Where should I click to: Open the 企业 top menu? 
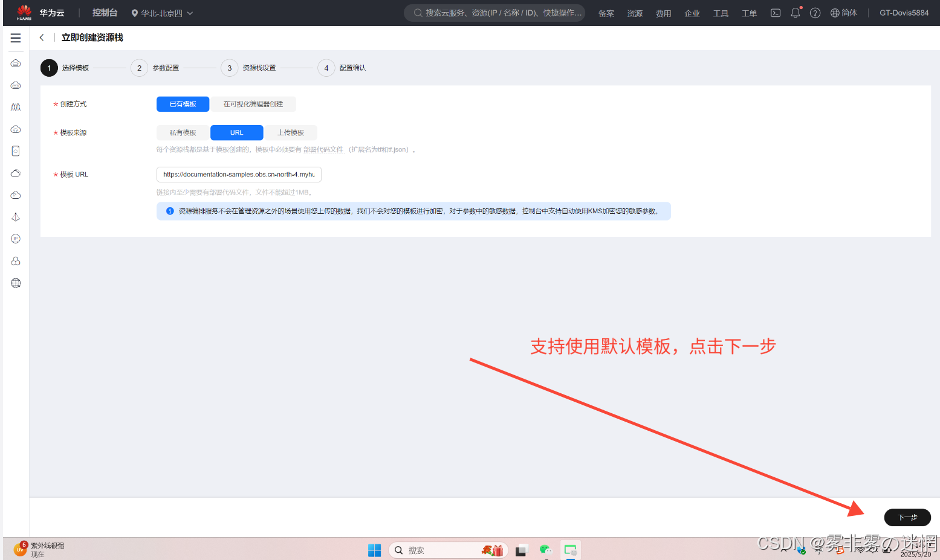point(692,13)
